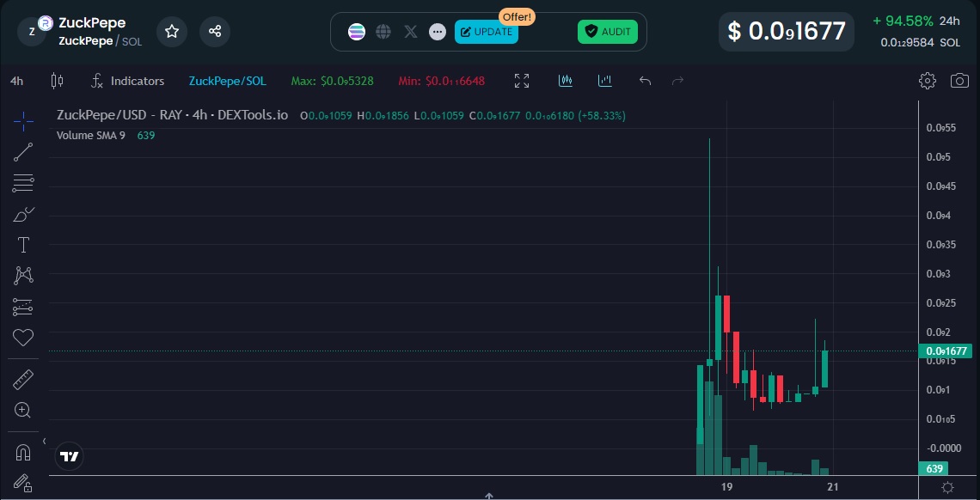Select the Trend Line tool

coord(22,152)
